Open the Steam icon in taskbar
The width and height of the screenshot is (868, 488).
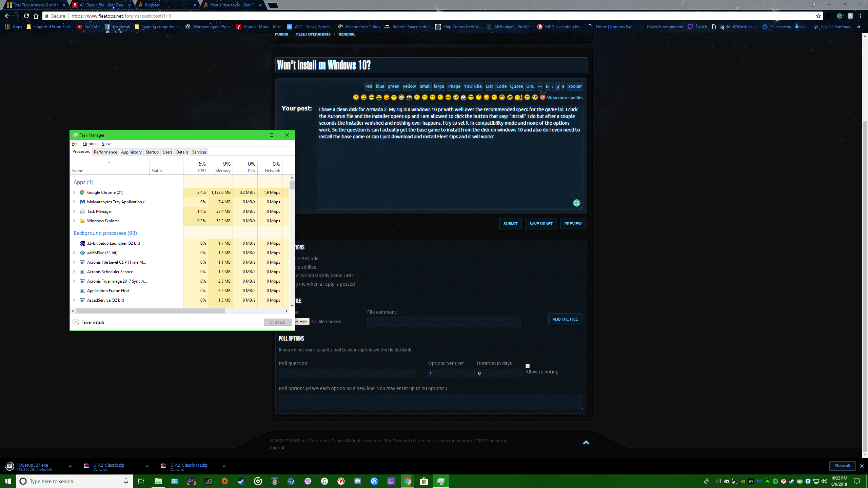tap(241, 481)
